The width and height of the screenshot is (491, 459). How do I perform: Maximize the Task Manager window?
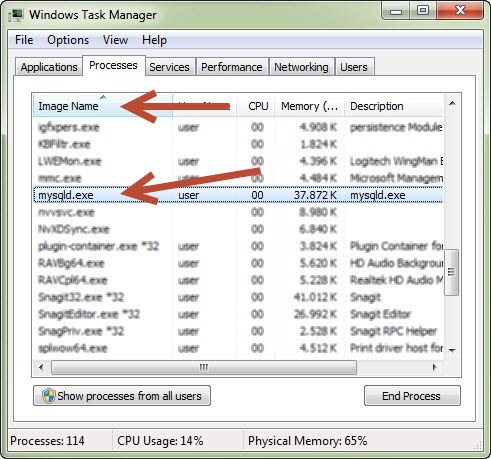[423, 11]
